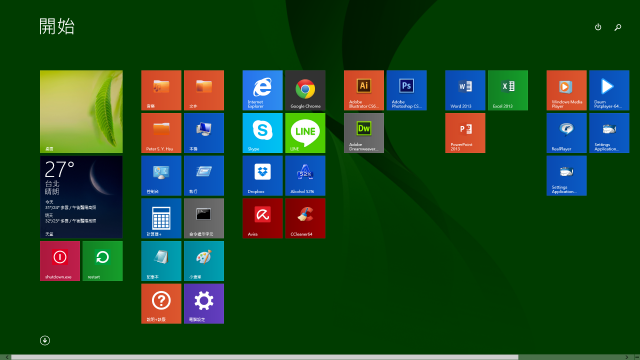
Task: Click the search magnifier button
Action: pos(618,27)
